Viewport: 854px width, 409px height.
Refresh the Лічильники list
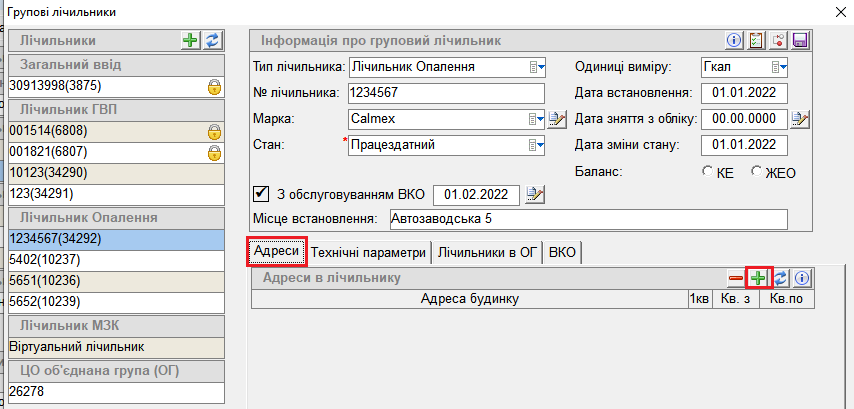212,40
